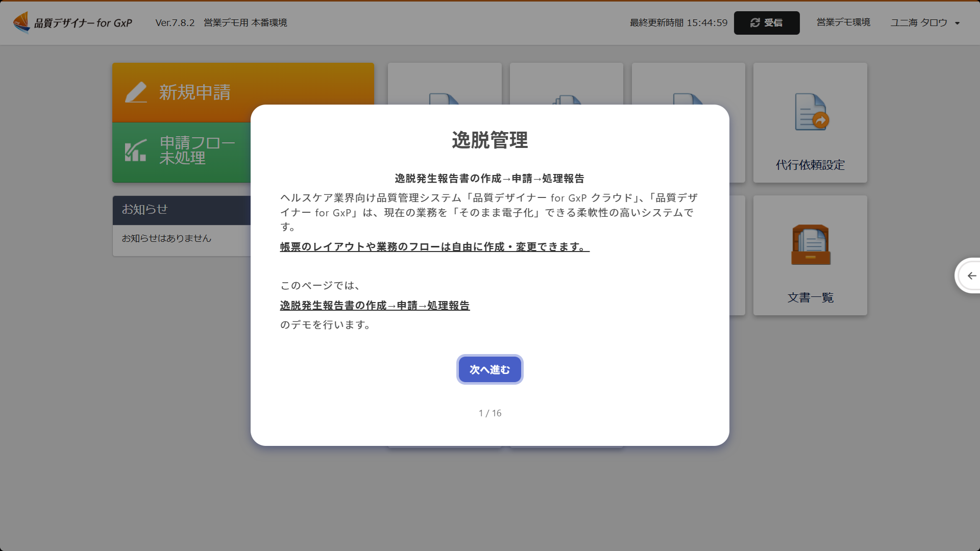Open the 文書一覧 drawer icon

coord(811,245)
